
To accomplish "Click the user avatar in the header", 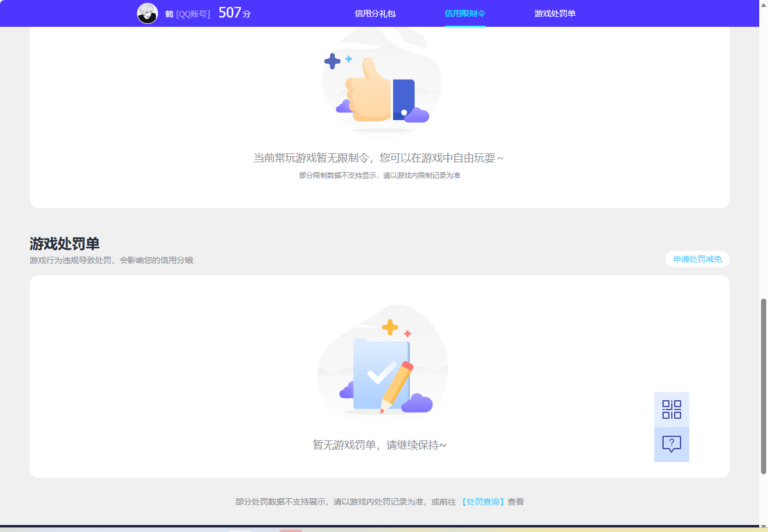I will (148, 13).
